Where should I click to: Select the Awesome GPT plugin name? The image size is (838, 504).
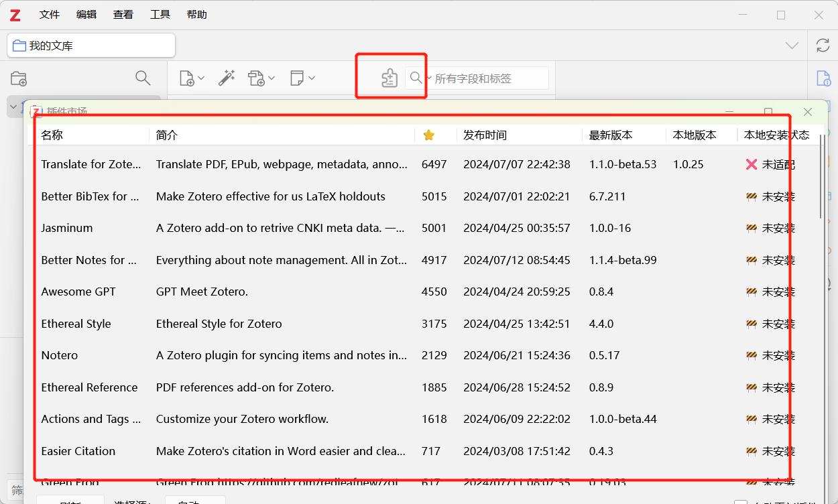tap(78, 292)
